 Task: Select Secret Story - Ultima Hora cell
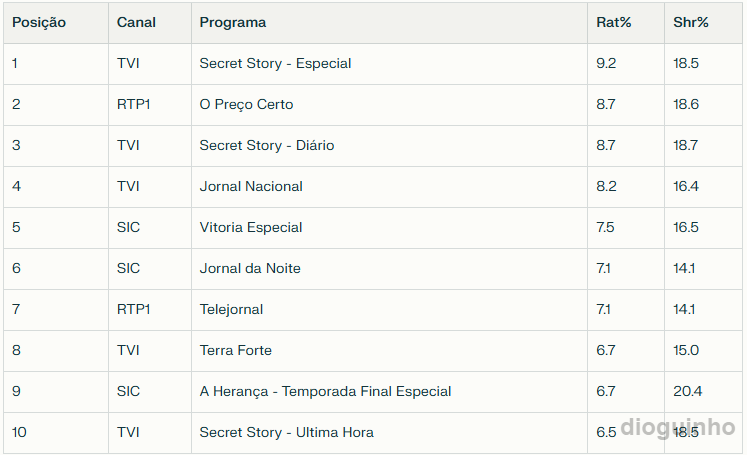(x=286, y=432)
